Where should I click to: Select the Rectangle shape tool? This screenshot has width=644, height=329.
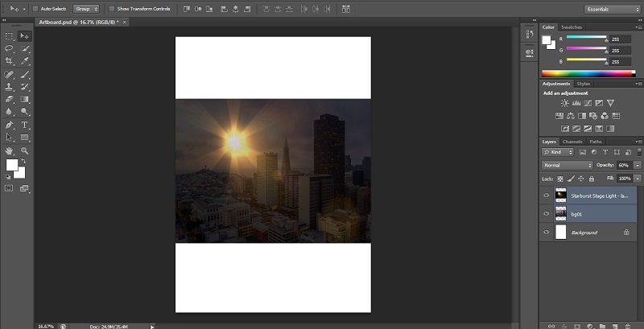(25, 137)
